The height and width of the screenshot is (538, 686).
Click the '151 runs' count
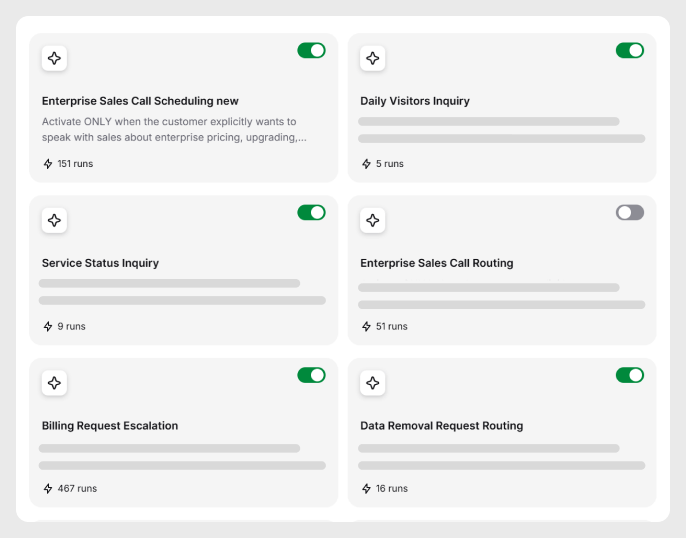click(75, 164)
